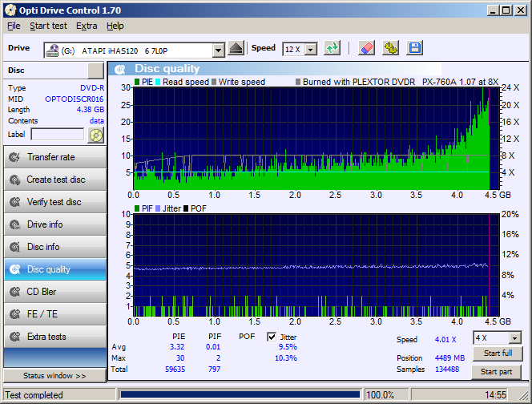Toggle the Jitter checkbox

(x=272, y=337)
